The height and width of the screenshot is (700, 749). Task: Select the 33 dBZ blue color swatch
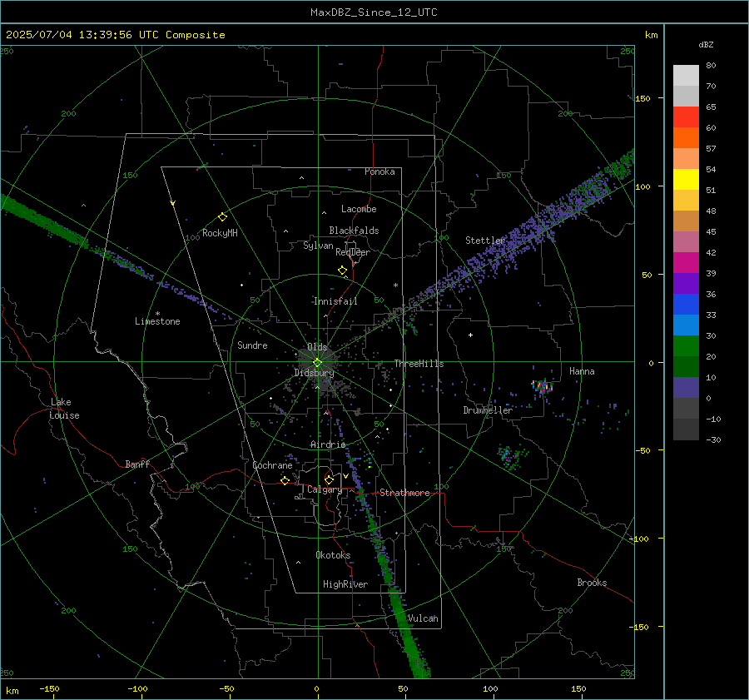click(x=686, y=305)
